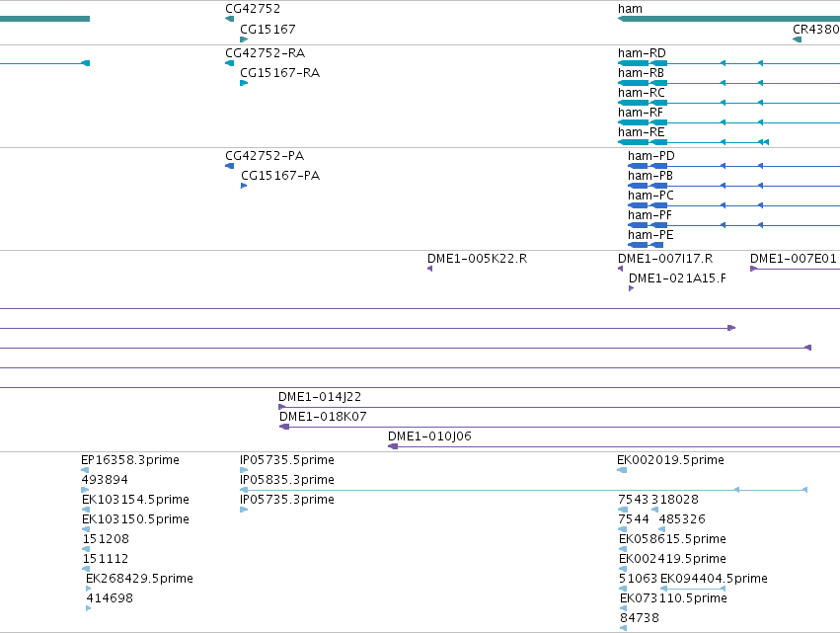840x633 pixels.
Task: Click the CG15167-PA protein glyph
Action: coord(244,186)
